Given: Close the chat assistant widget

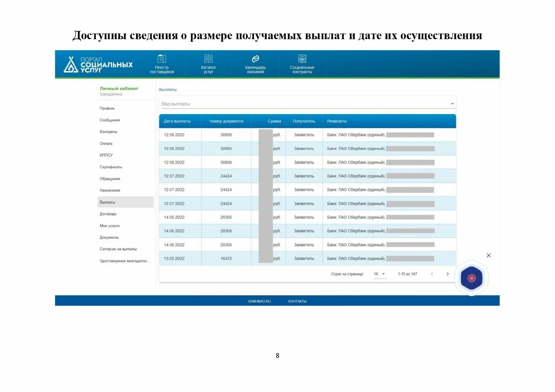Looking at the screenshot, I should (489, 255).
